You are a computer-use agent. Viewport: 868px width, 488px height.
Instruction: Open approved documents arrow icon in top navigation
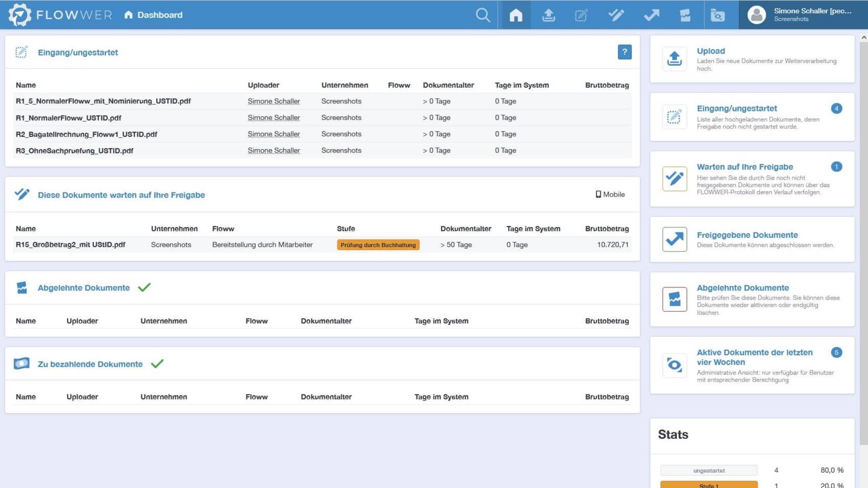click(651, 15)
